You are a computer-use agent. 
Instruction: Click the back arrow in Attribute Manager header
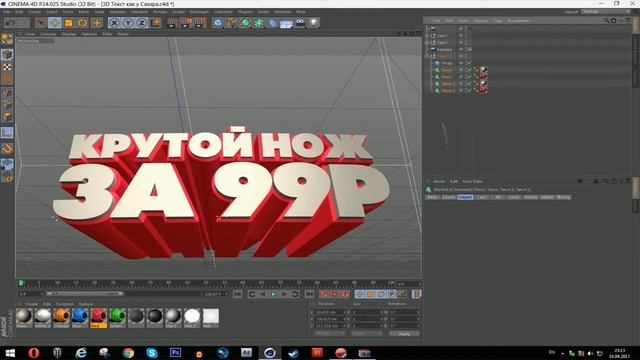click(579, 181)
